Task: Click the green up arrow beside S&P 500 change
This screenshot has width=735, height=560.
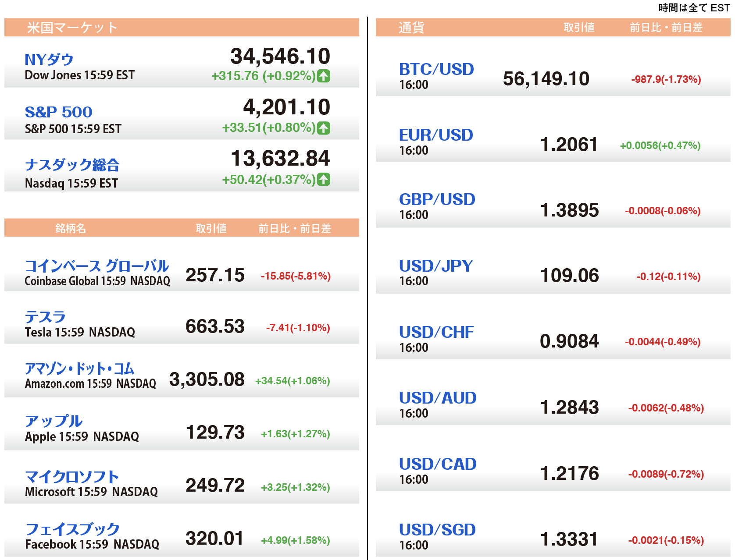Action: click(324, 128)
